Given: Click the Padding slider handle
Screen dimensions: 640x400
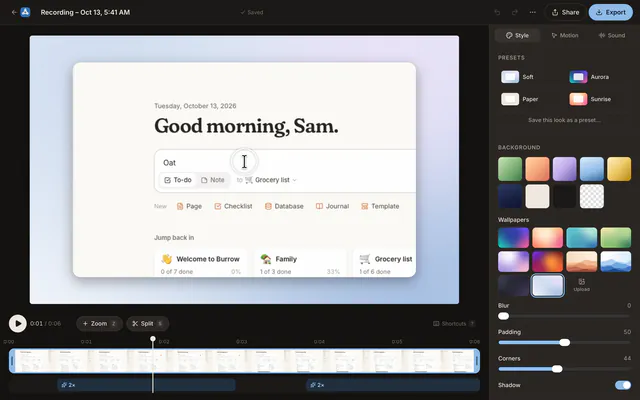Looking at the screenshot, I should (x=564, y=342).
